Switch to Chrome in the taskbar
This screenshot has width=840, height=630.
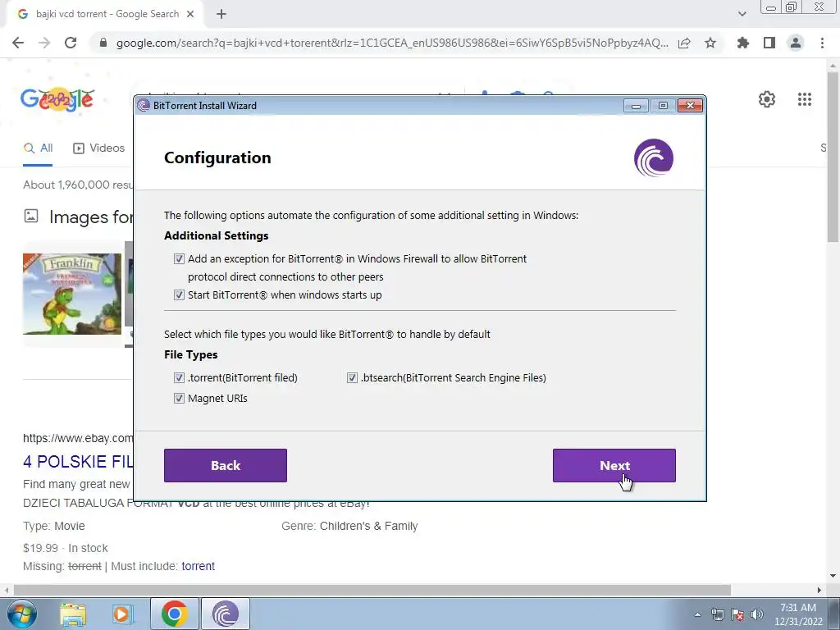[174, 614]
